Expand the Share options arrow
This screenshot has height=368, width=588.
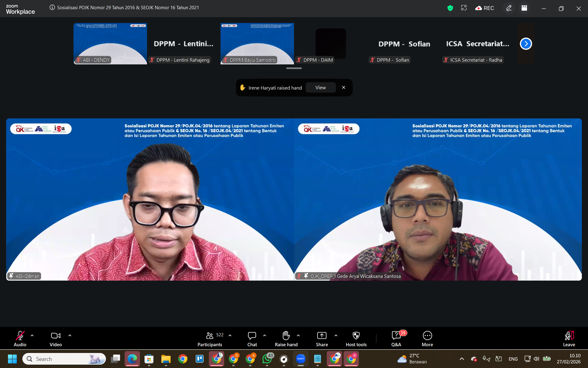tap(336, 335)
